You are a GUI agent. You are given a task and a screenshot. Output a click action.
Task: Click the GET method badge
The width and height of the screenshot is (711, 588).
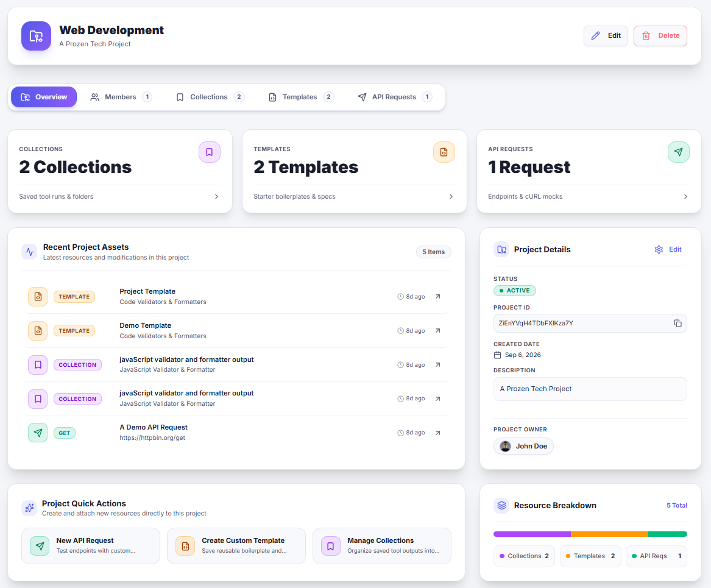click(65, 433)
